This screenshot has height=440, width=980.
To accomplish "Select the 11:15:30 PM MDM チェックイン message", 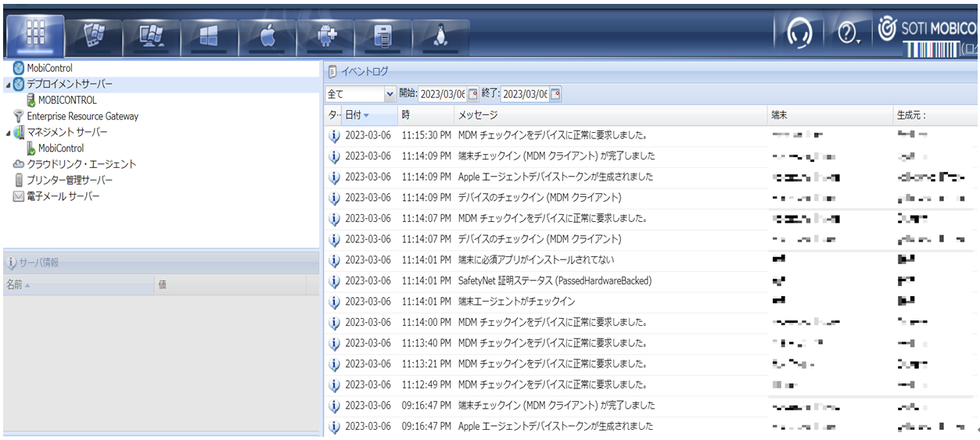I will click(x=552, y=135).
